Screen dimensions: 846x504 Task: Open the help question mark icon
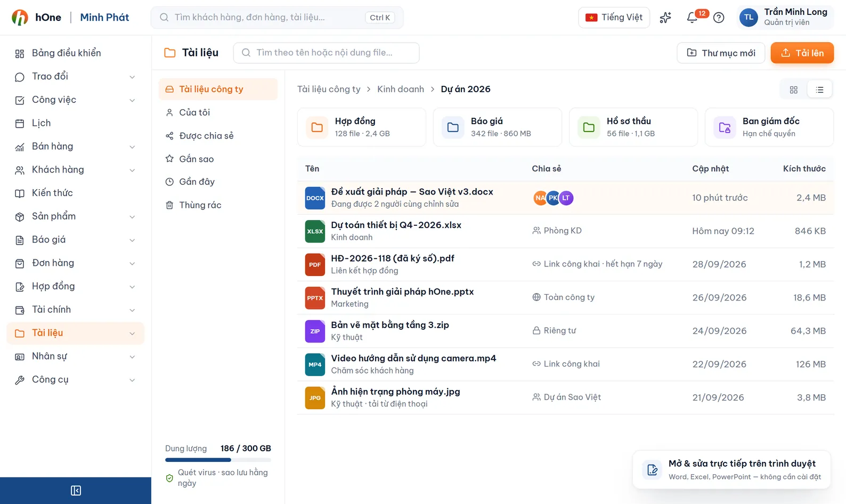(719, 18)
